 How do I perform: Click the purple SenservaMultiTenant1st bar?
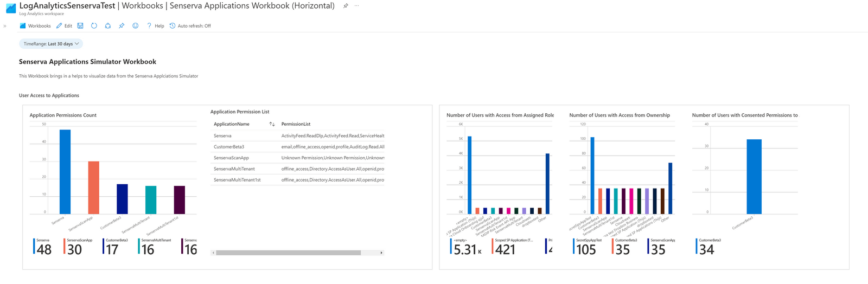tap(180, 200)
